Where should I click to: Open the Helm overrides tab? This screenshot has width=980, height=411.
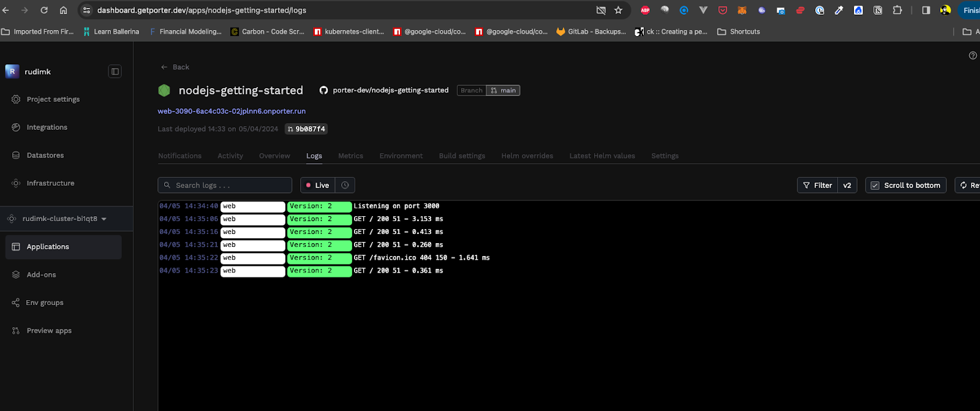[x=527, y=156]
